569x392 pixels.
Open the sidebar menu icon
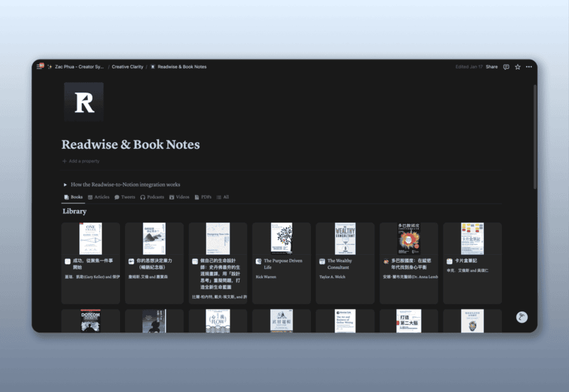(x=39, y=66)
